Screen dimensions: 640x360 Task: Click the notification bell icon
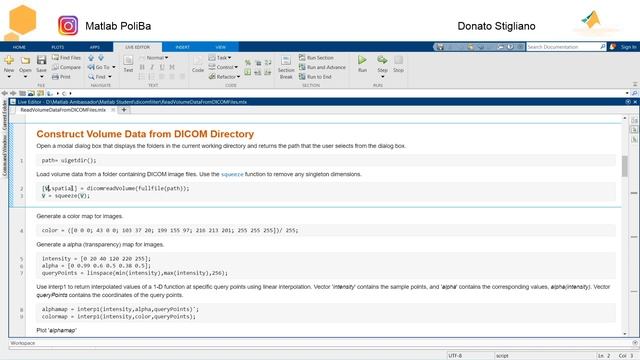(x=613, y=47)
